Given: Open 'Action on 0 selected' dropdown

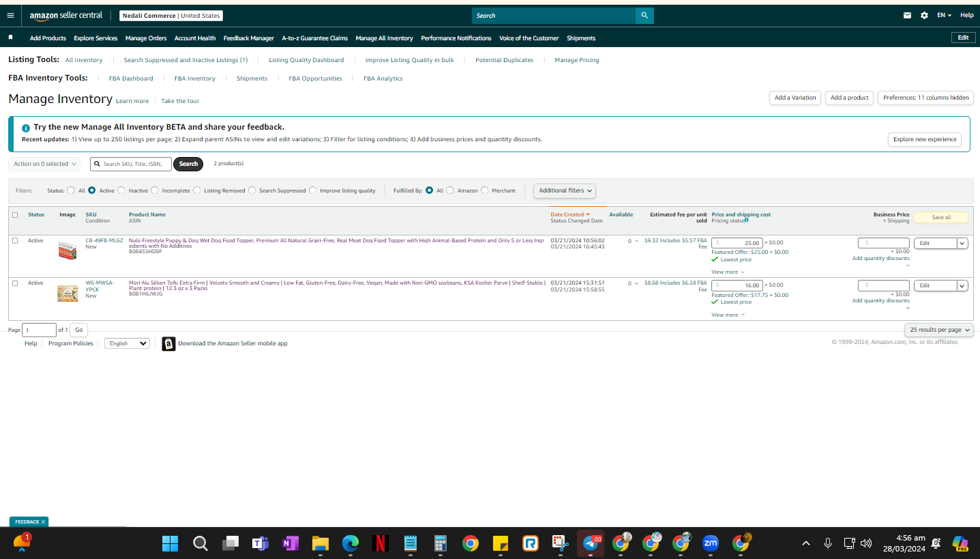Looking at the screenshot, I should click(x=44, y=164).
